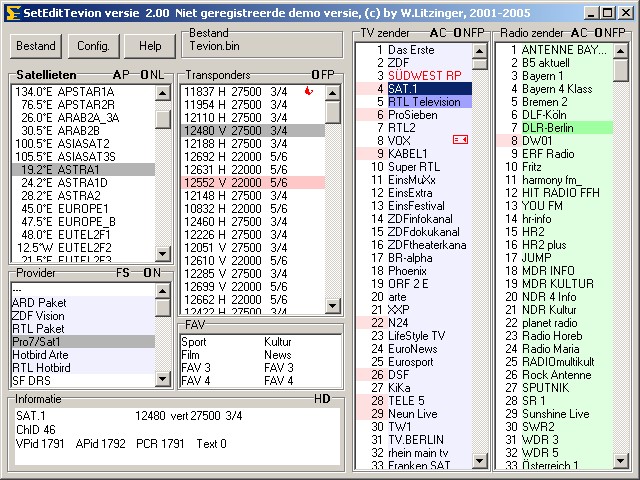Viewport: 640px width, 480px height.
Task: Click the SetEdit app icon in title bar
Action: [12, 12]
